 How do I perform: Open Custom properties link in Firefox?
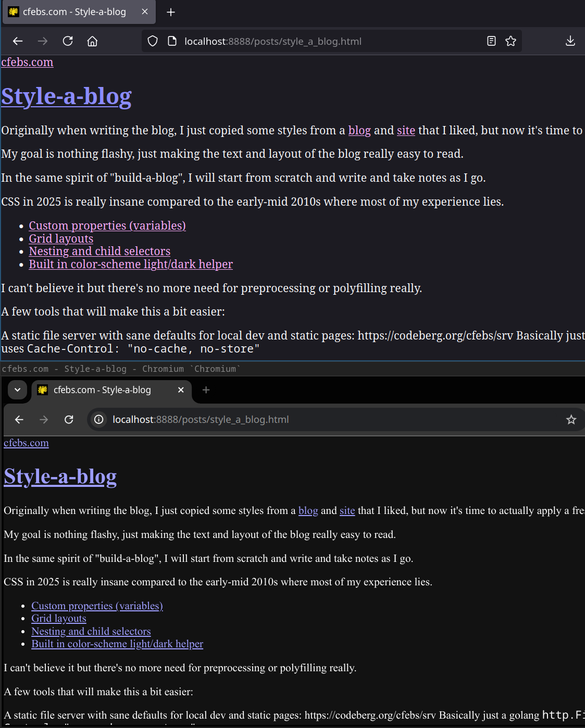(107, 225)
